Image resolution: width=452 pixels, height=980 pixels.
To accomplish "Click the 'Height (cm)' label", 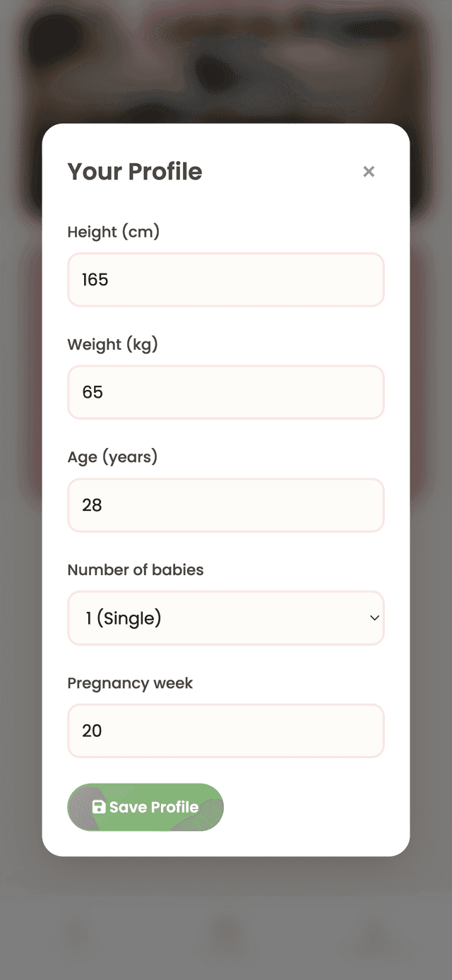I will pos(113,232).
